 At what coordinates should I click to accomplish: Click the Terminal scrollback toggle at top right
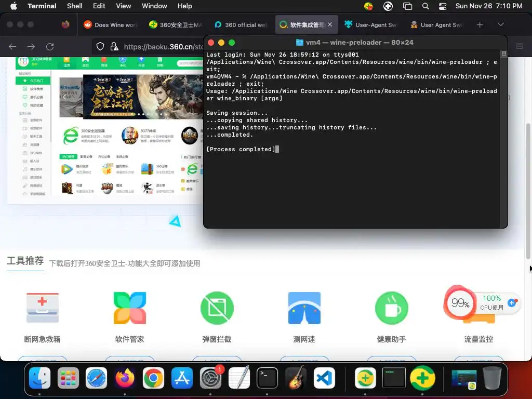pyautogui.click(x=504, y=54)
